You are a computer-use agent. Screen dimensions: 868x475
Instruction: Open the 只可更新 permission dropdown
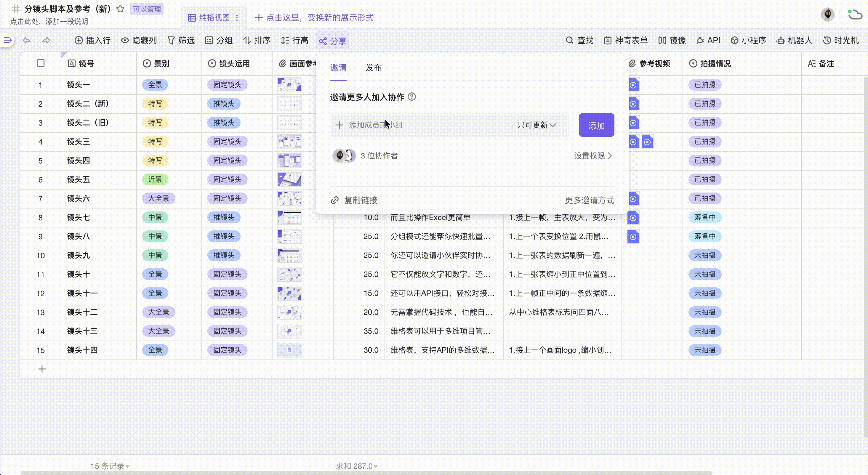(x=537, y=125)
